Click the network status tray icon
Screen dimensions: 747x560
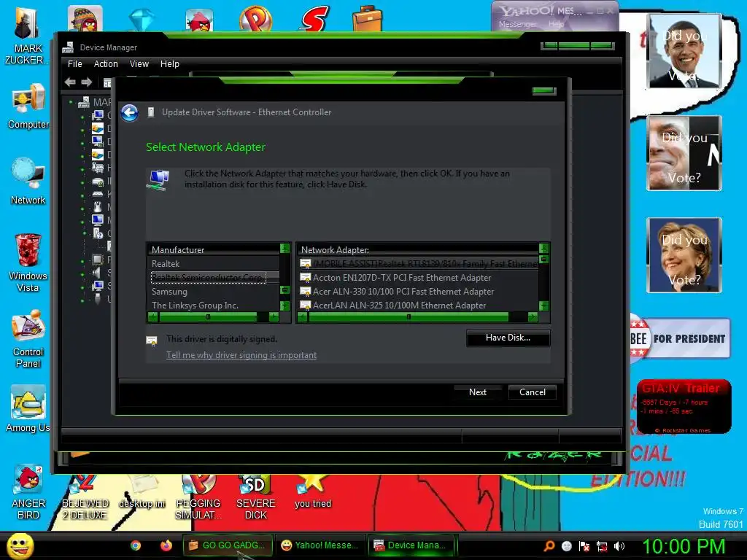[x=602, y=546]
